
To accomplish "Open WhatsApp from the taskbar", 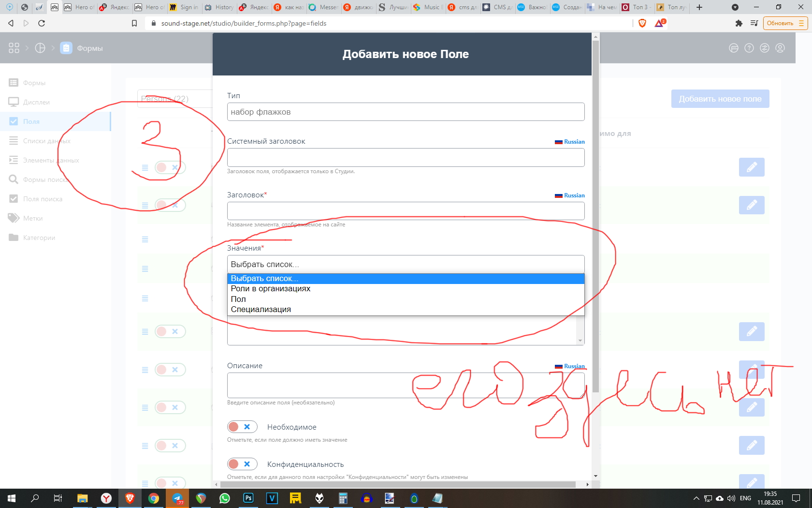I will [225, 498].
